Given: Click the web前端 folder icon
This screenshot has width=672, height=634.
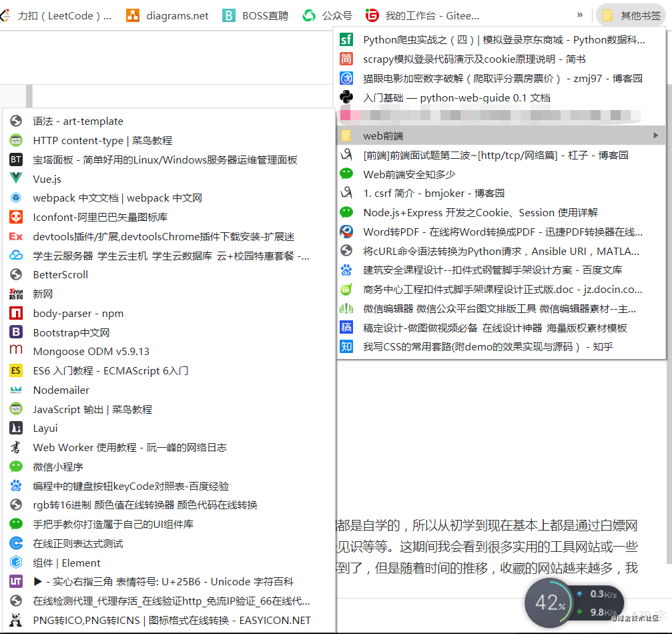Looking at the screenshot, I should point(346,135).
